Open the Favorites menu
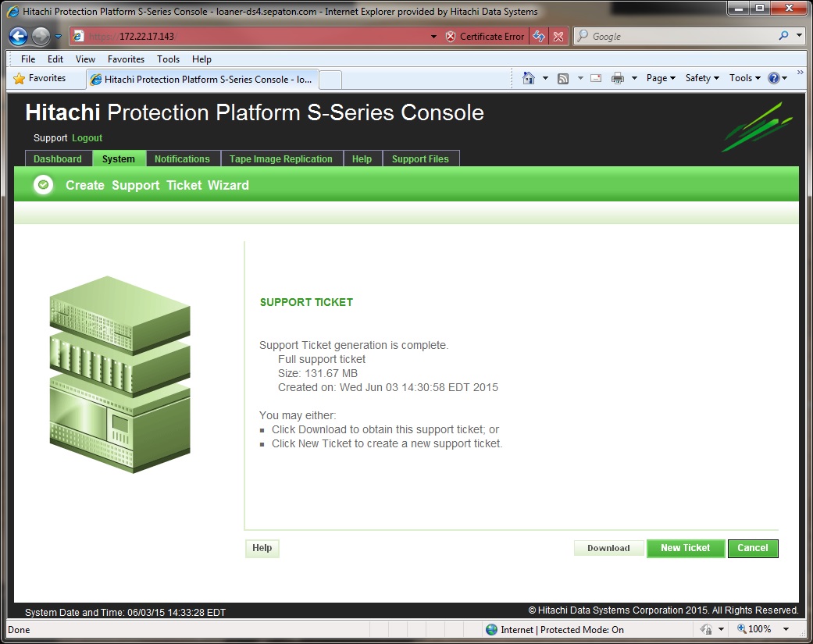Screen dimensions: 813x644 coord(126,59)
